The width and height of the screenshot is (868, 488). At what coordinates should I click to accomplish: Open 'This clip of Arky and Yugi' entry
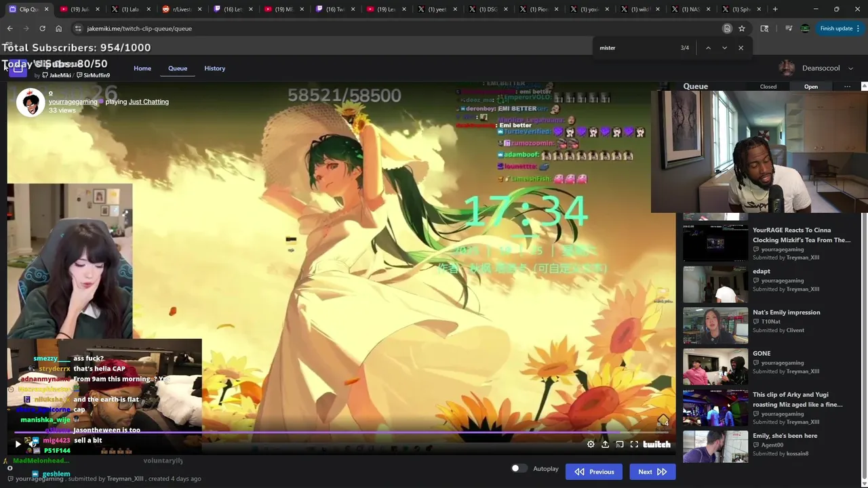tap(797, 399)
